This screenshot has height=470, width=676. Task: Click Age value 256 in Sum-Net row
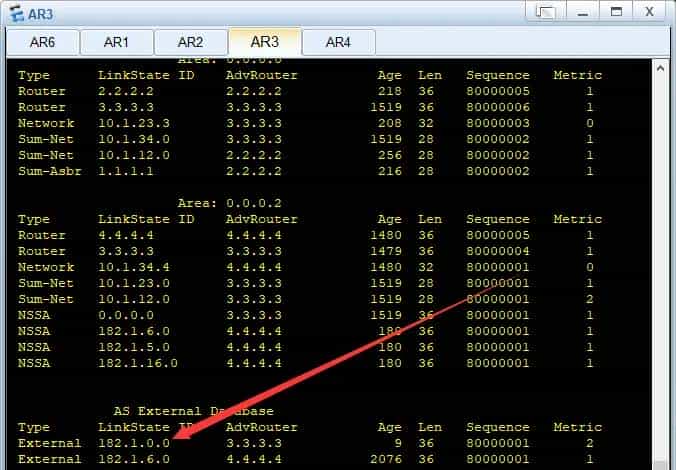(390, 155)
